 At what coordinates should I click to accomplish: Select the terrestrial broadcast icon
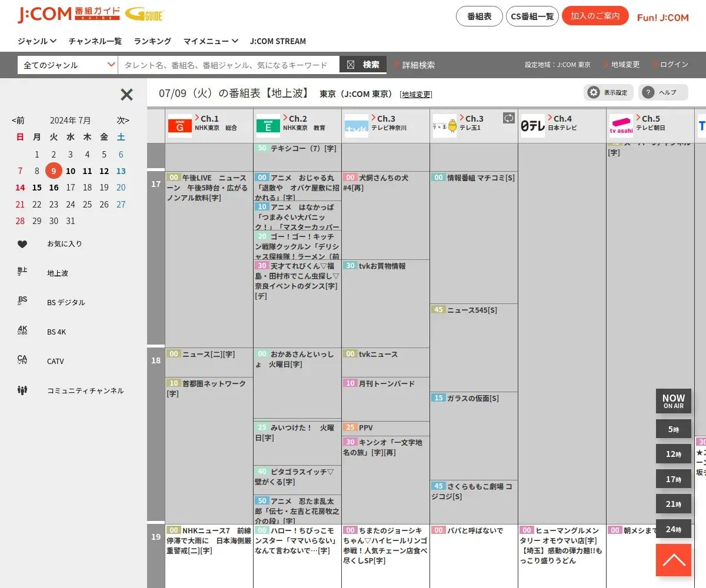point(22,271)
